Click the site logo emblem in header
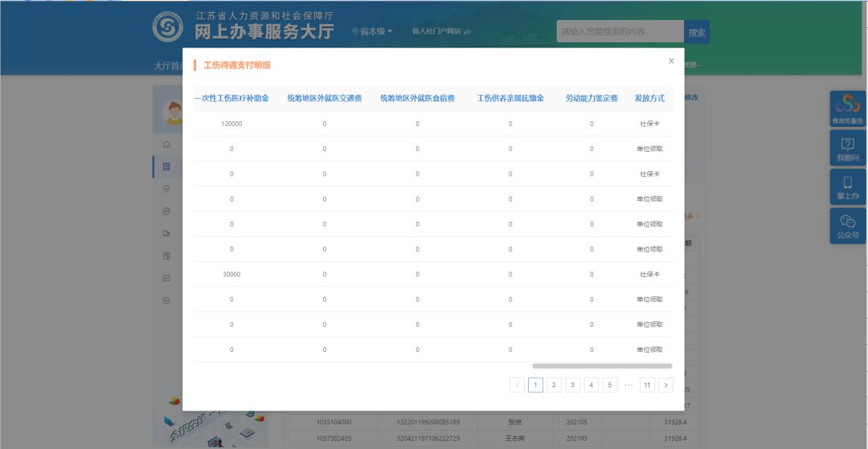The image size is (868, 449). point(168,27)
